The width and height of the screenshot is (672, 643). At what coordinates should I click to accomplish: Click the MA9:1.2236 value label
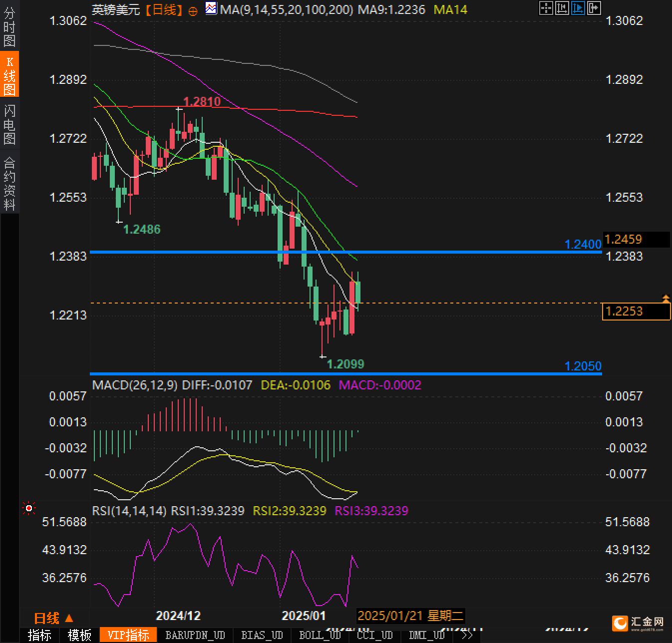[391, 9]
